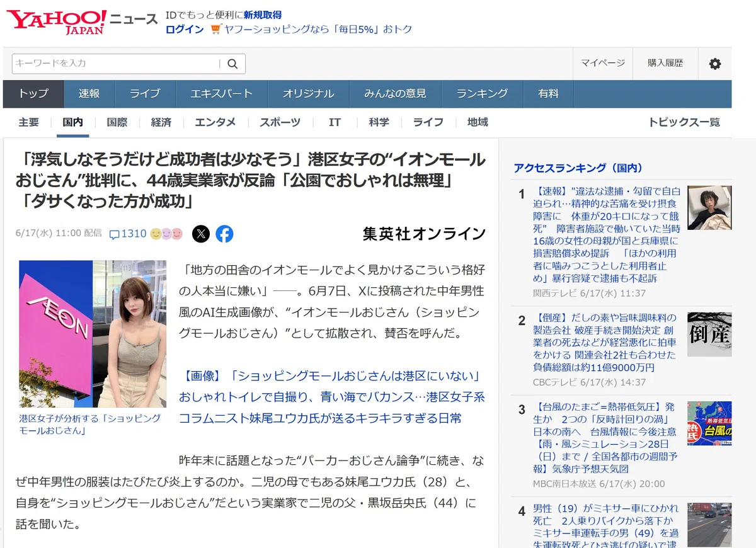The width and height of the screenshot is (756, 548).
Task: Open the 有料 tab
Action: (x=548, y=94)
